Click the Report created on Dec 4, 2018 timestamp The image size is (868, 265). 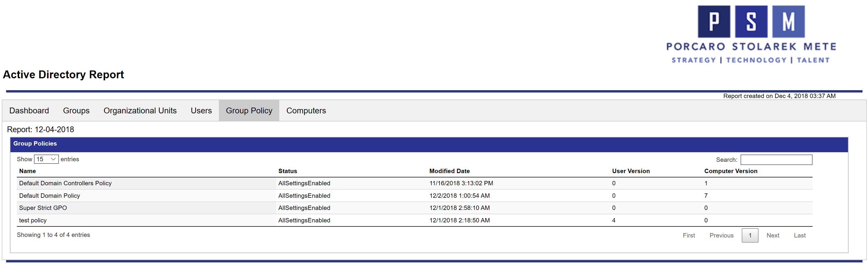click(x=779, y=96)
